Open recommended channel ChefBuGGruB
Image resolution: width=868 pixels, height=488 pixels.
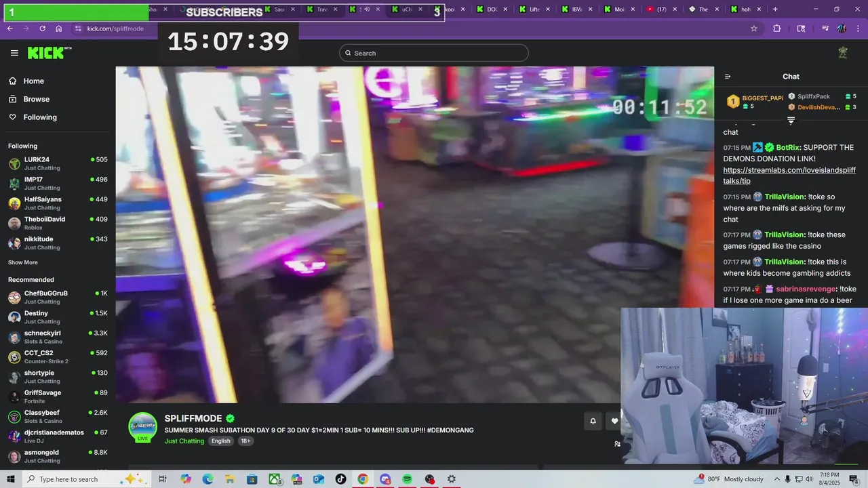pyautogui.click(x=58, y=297)
